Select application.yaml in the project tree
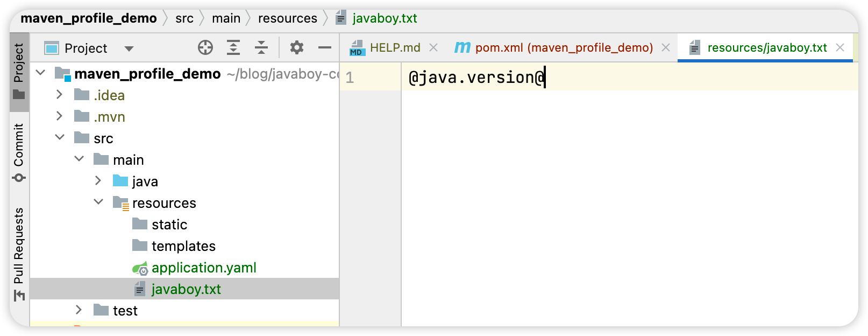 tap(203, 268)
